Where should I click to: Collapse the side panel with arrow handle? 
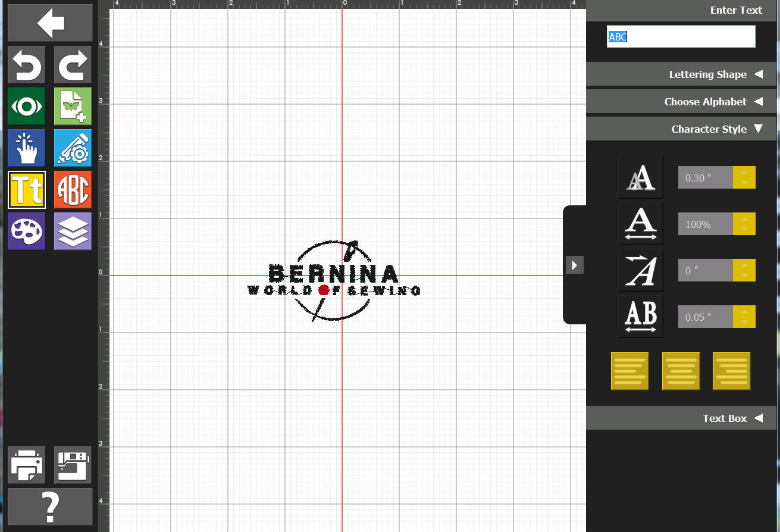(x=574, y=265)
